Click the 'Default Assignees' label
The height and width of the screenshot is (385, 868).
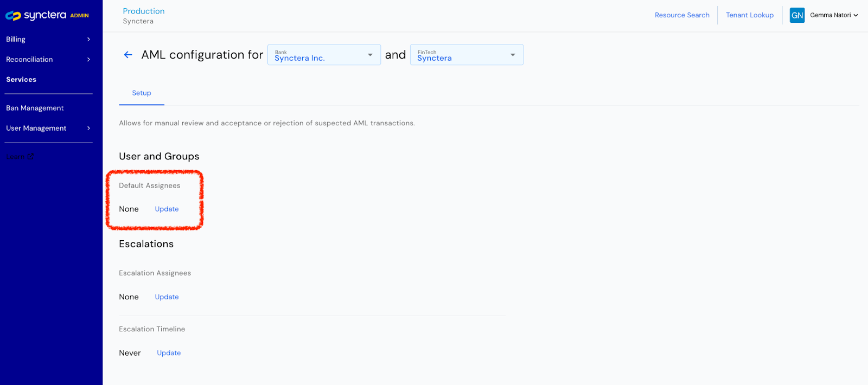pos(150,185)
